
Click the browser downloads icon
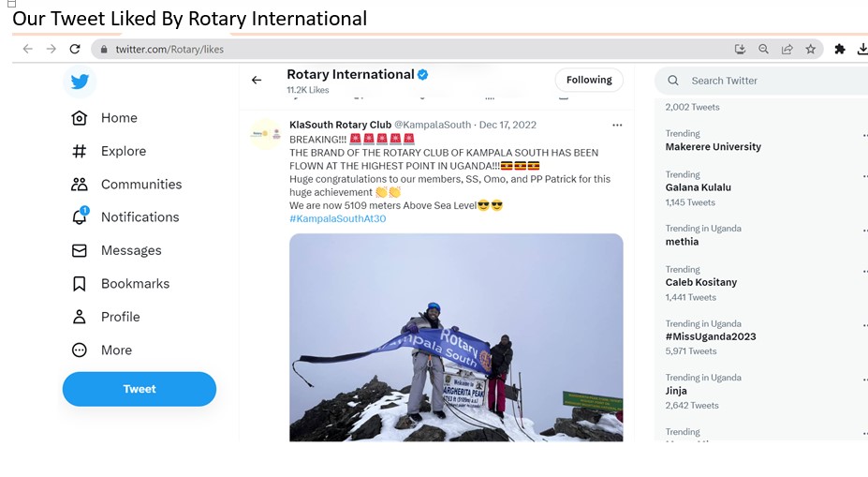pyautogui.click(x=862, y=50)
